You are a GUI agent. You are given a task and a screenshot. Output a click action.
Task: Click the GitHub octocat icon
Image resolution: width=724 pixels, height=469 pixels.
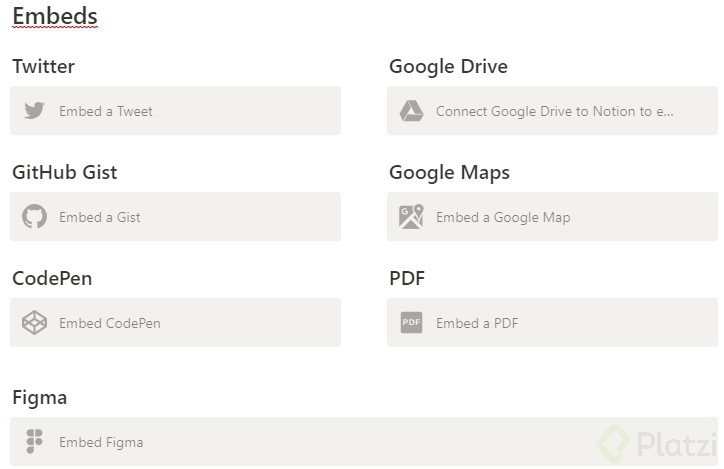tap(35, 217)
